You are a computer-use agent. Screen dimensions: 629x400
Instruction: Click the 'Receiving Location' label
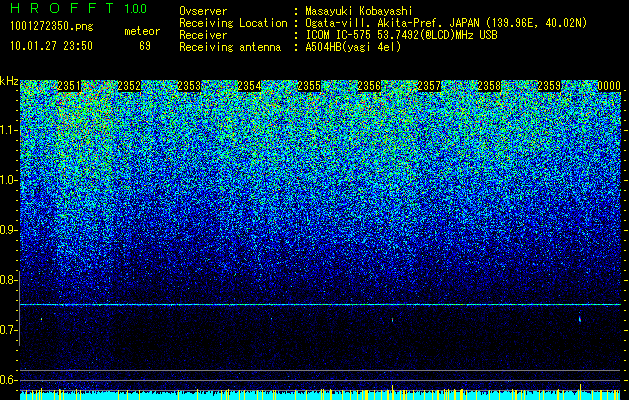pos(233,23)
